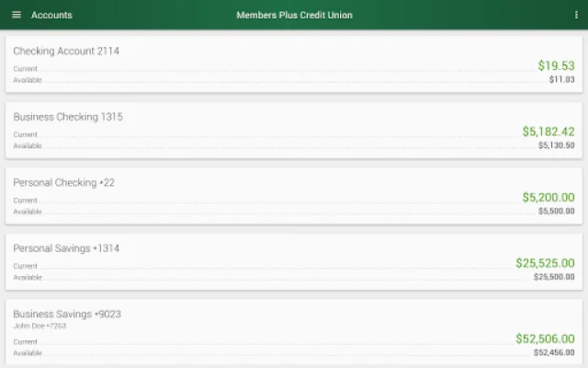Click the $19.53 current balance
This screenshot has width=588, height=368.
pyautogui.click(x=556, y=66)
